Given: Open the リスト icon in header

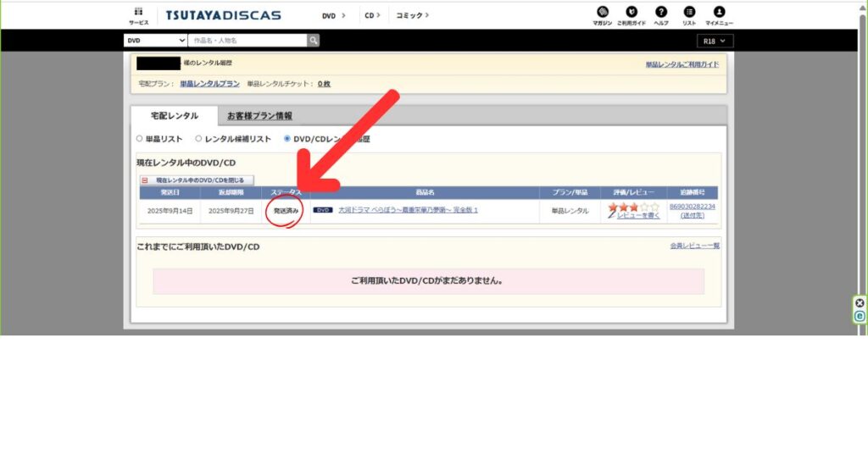Looking at the screenshot, I should pos(689,12).
